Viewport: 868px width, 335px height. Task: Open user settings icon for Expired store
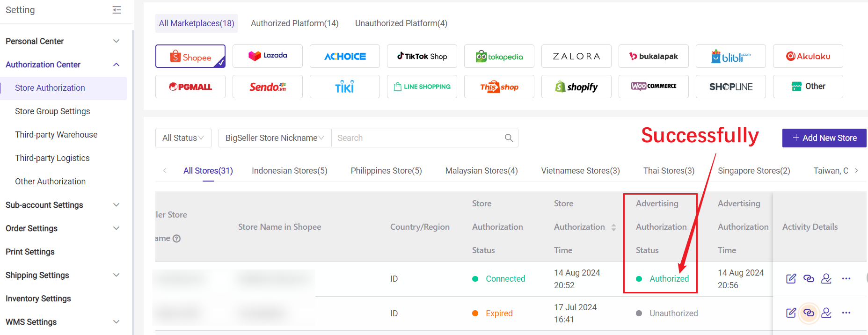click(826, 313)
